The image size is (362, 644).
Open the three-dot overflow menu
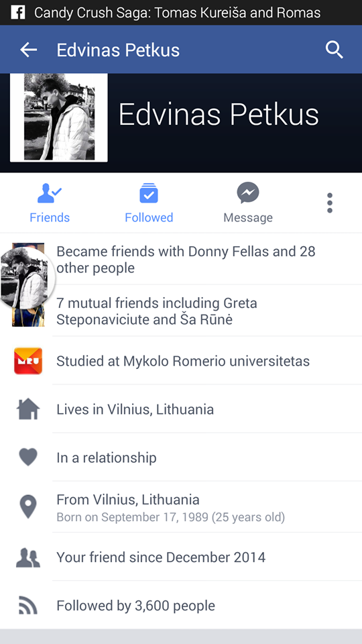click(330, 203)
